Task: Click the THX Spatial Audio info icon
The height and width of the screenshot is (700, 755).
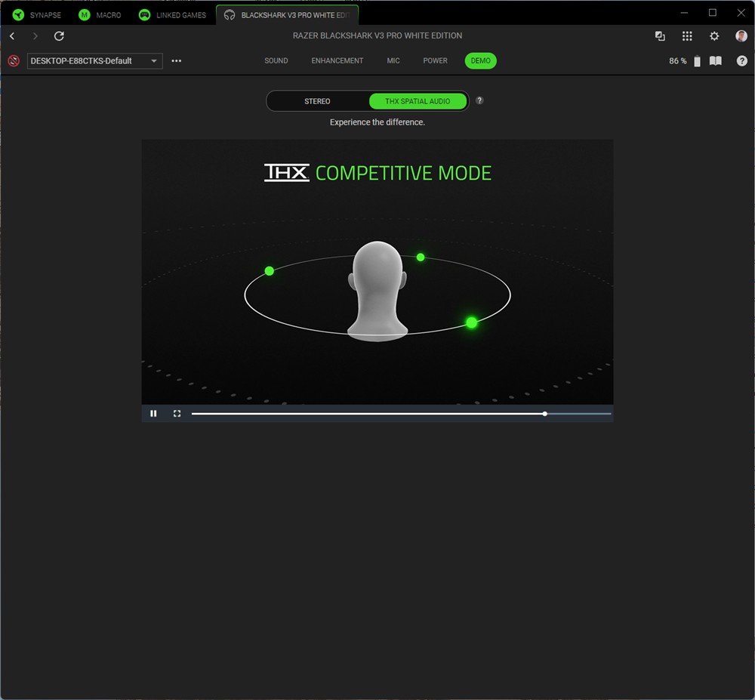Action: (x=479, y=101)
